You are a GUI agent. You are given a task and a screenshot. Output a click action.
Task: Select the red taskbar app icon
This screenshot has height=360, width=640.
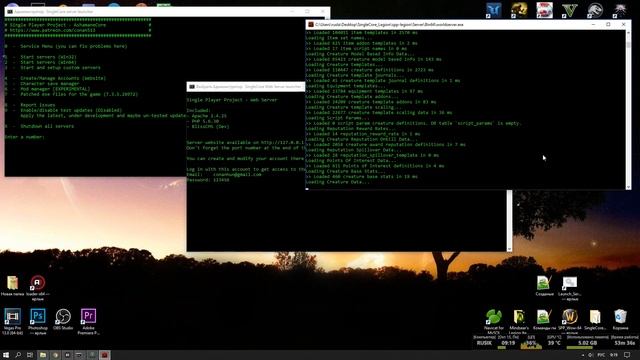pos(104,355)
